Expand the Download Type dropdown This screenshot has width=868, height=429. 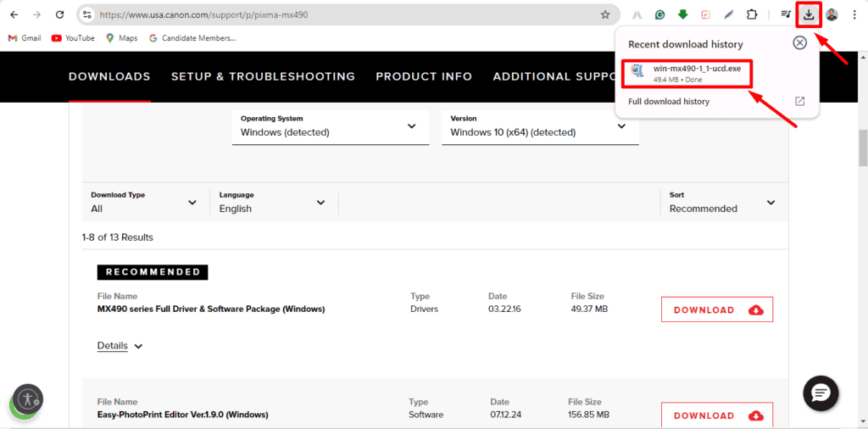pos(144,202)
